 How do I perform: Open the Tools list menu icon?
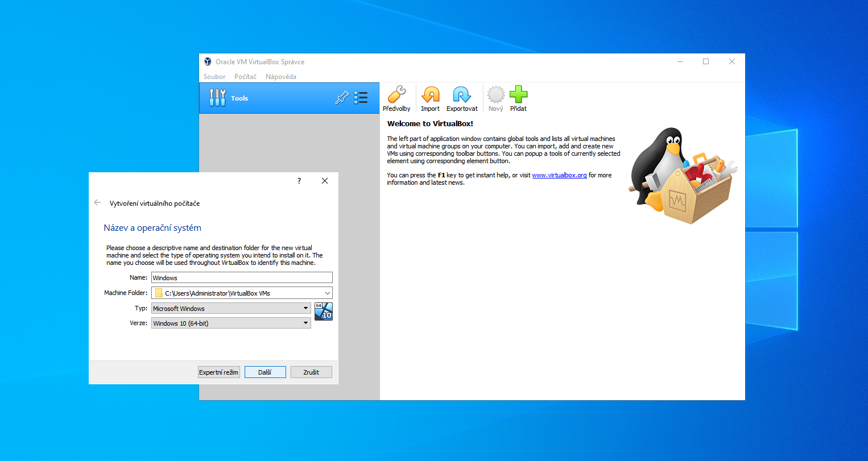361,98
